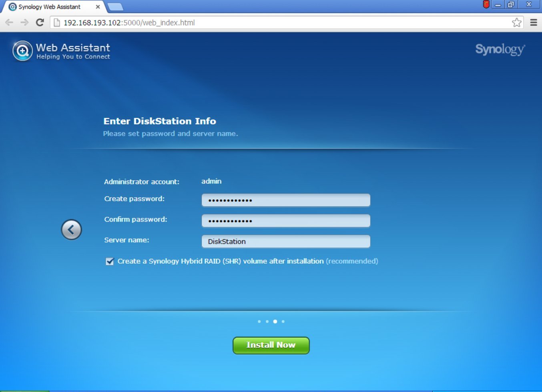Click the first pagination dot indicator
This screenshot has width=542, height=392.
(259, 321)
